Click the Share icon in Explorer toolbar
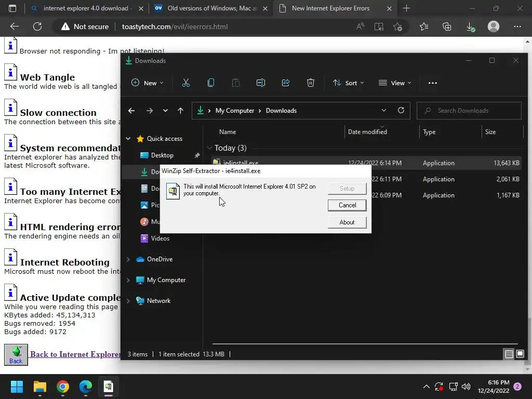The height and width of the screenshot is (399, 532). pyautogui.click(x=286, y=83)
